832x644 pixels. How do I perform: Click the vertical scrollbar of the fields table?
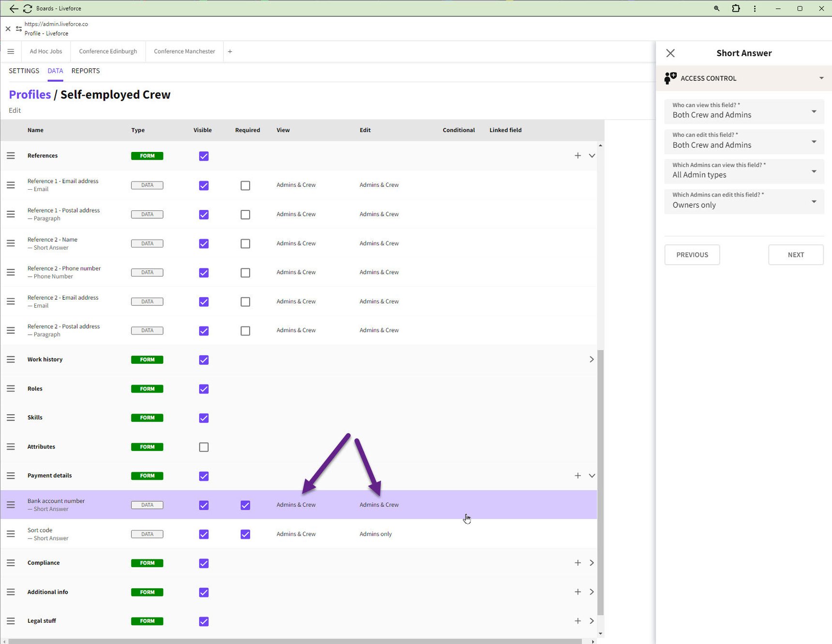[x=600, y=482]
